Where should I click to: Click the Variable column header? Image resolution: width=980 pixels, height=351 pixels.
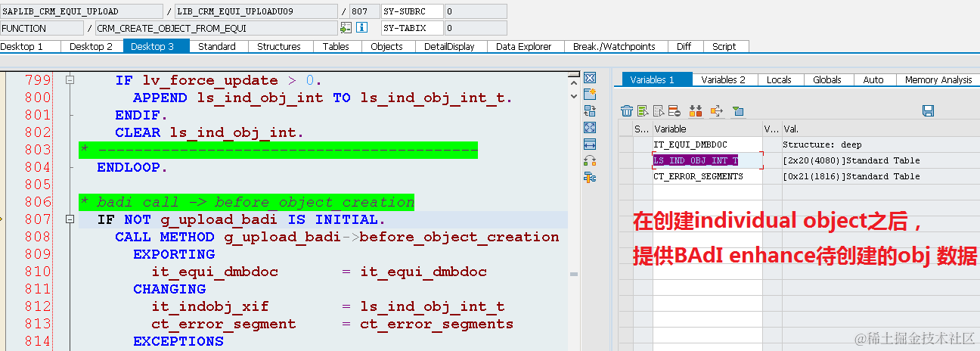[x=707, y=129]
